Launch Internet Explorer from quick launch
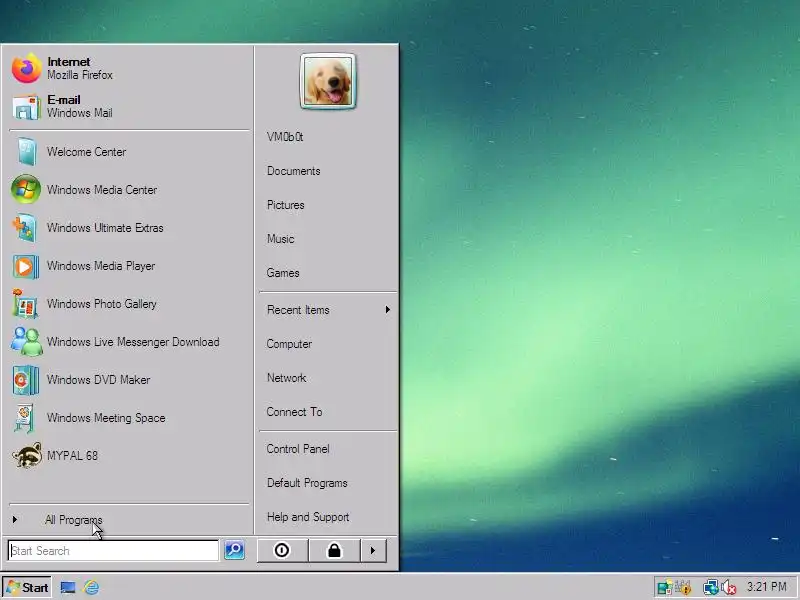Viewport: 800px width, 600px height. coord(92,588)
